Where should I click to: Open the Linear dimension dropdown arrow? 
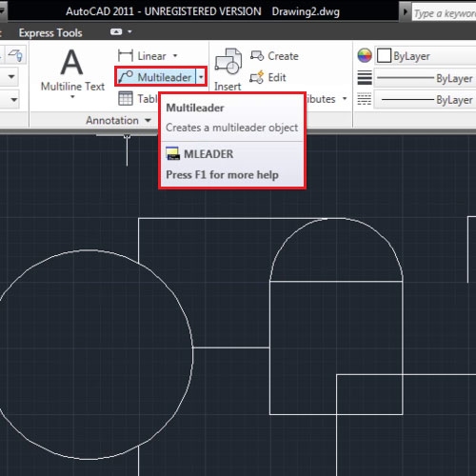click(175, 56)
